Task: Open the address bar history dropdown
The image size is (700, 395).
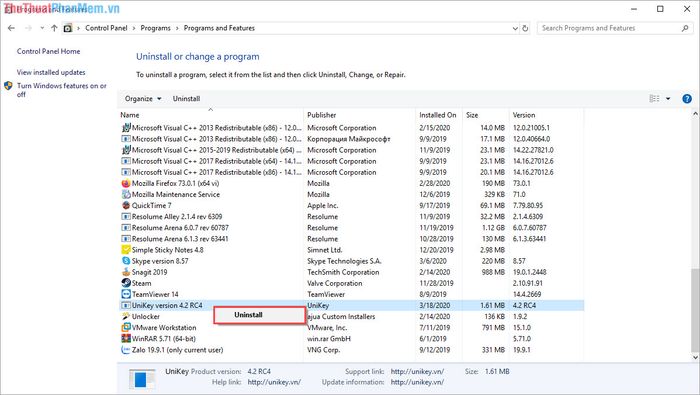Action: point(515,28)
